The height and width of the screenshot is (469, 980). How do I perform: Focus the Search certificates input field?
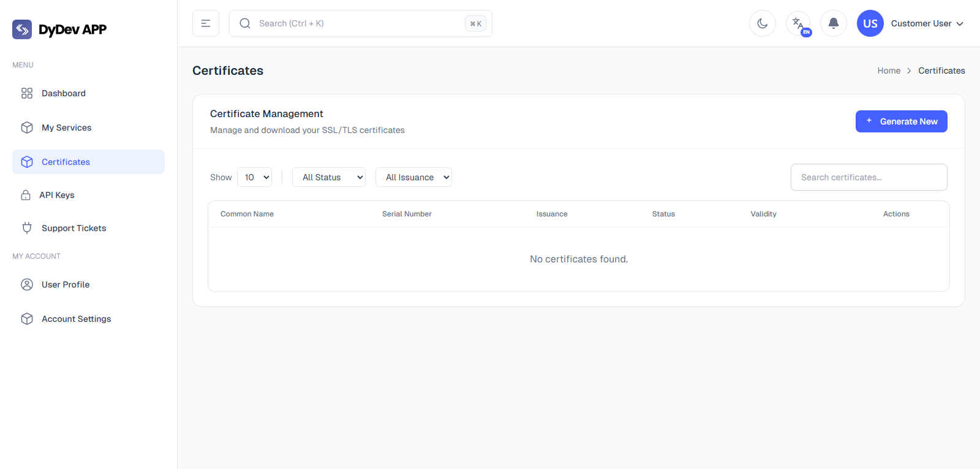coord(869,177)
